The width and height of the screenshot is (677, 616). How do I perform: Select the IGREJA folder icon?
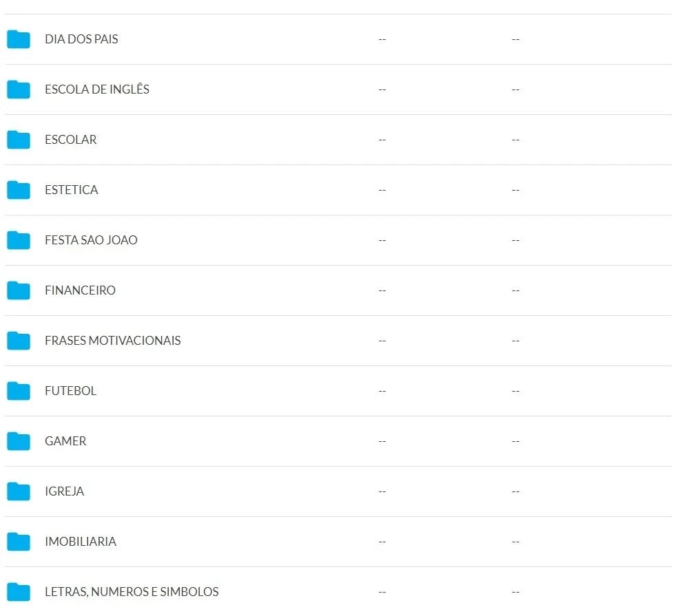(x=19, y=491)
